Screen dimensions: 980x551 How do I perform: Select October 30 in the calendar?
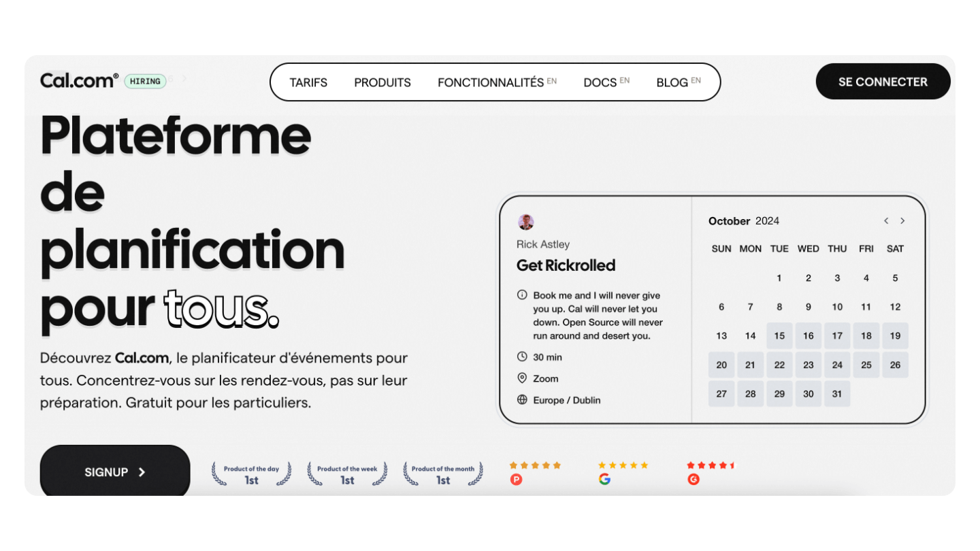pos(808,394)
